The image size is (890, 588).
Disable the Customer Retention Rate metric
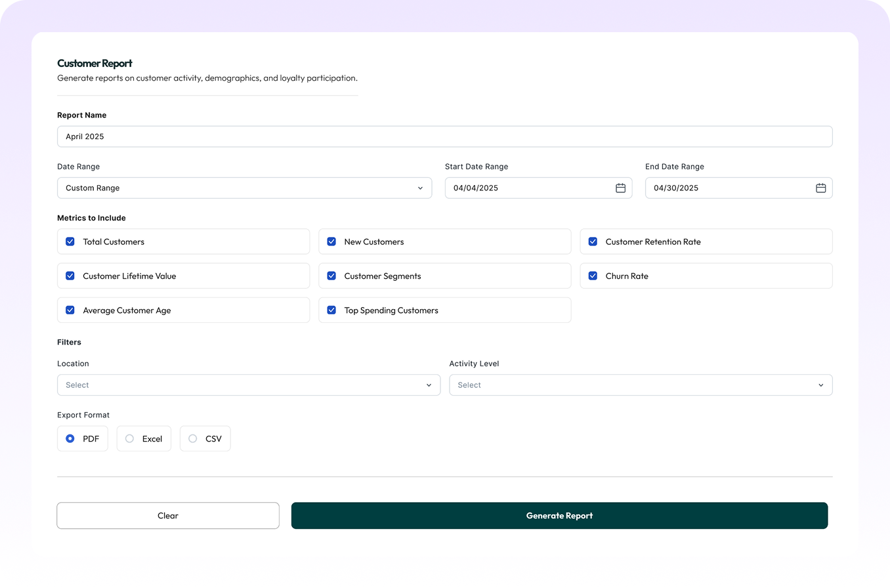coord(593,241)
